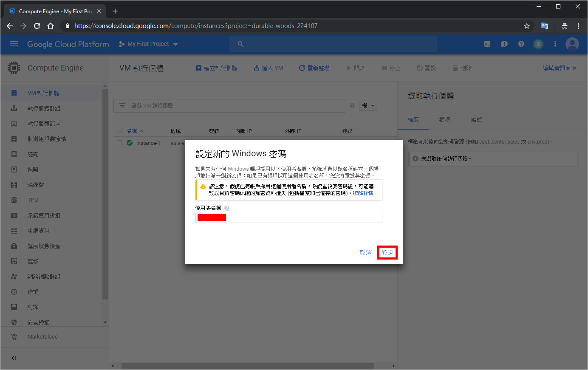Open the header three-dot settings menu
Viewport: 588px width, 370px height.
click(x=555, y=44)
